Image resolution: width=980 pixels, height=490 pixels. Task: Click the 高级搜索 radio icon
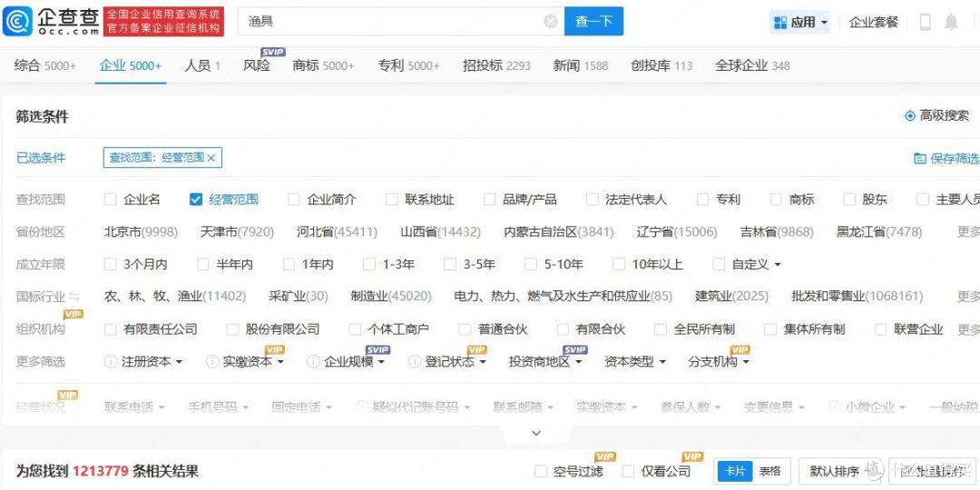(910, 115)
